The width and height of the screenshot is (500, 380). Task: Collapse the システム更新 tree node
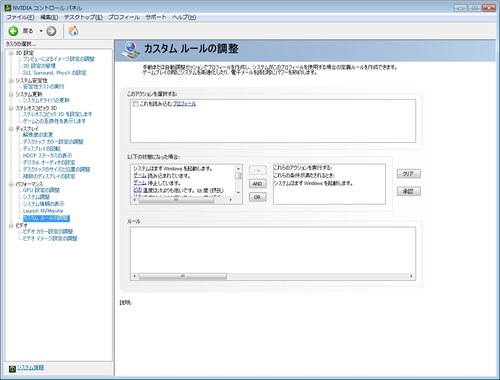click(11, 94)
